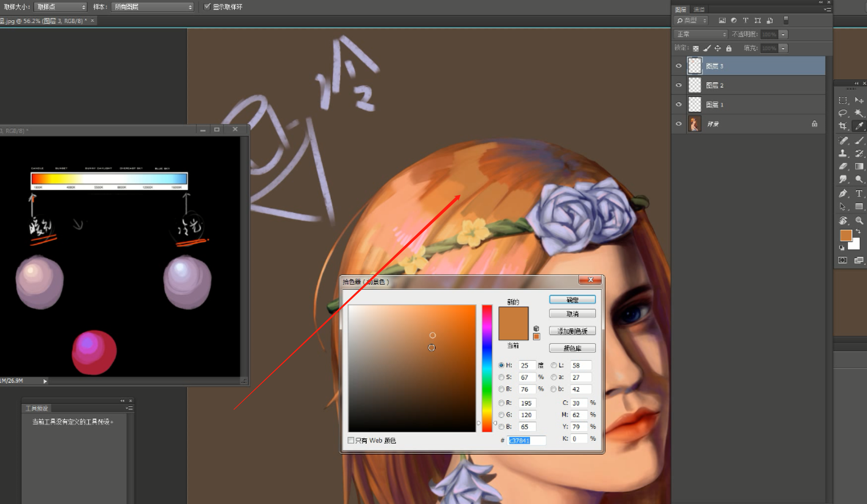Select the Eraser tool
This screenshot has width=867, height=504.
(843, 166)
